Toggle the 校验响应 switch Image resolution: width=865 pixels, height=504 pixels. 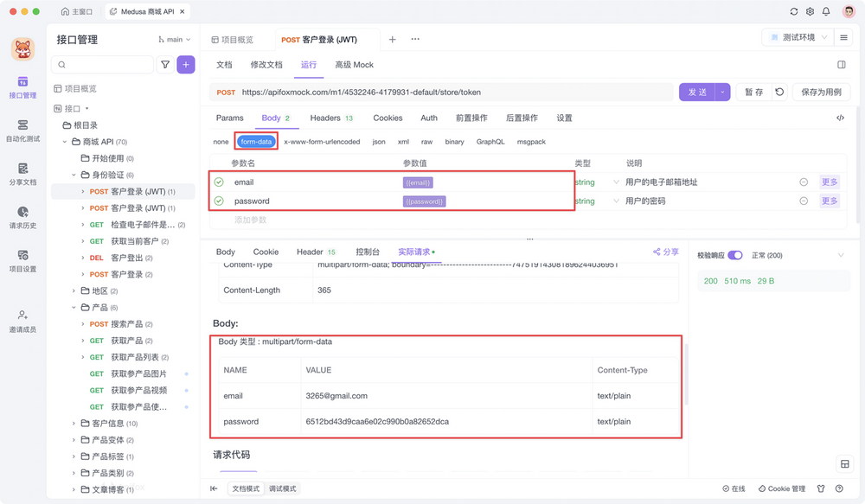(735, 255)
